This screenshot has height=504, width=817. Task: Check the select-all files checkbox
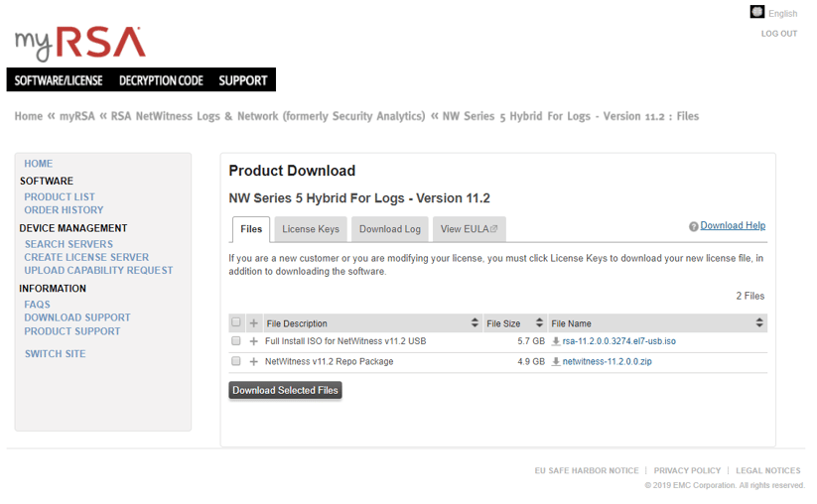(236, 322)
